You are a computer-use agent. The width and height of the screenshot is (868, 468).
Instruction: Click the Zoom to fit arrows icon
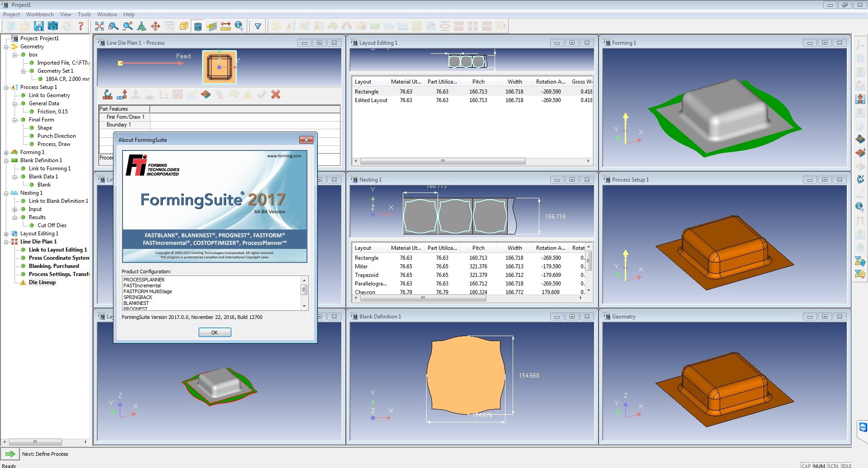tap(99, 26)
